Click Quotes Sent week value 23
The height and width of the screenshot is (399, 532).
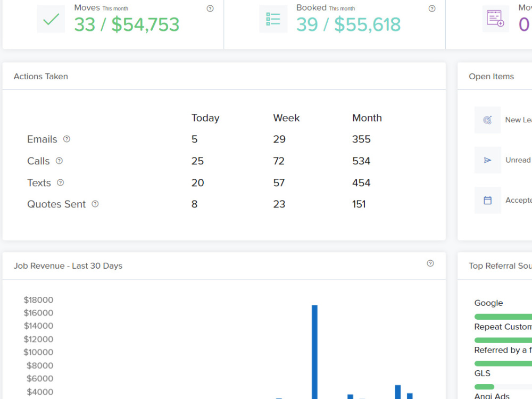pos(279,204)
